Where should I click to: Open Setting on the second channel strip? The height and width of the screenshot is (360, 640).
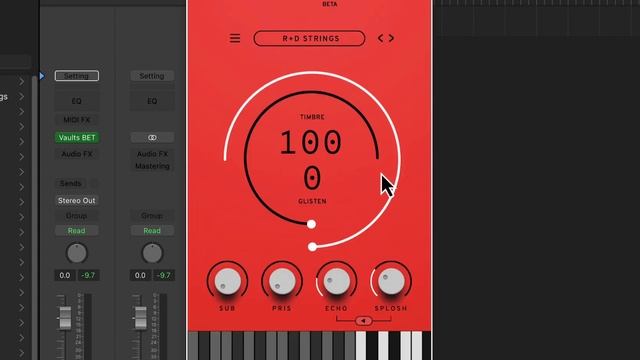point(152,76)
